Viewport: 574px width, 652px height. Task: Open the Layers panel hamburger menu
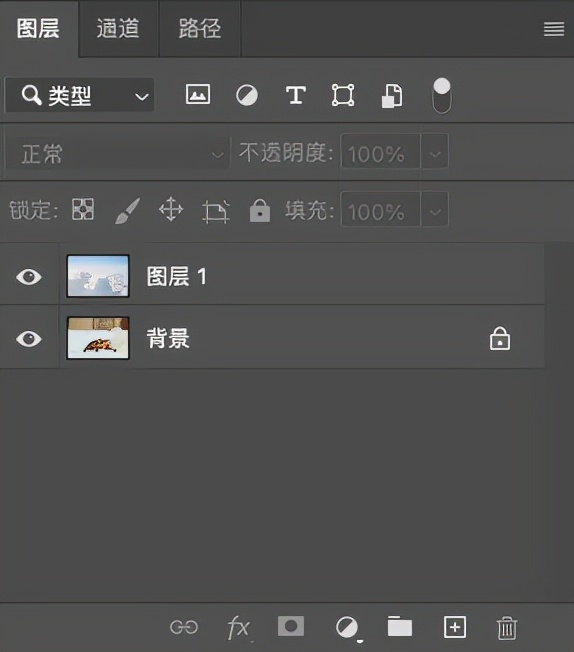point(554,29)
